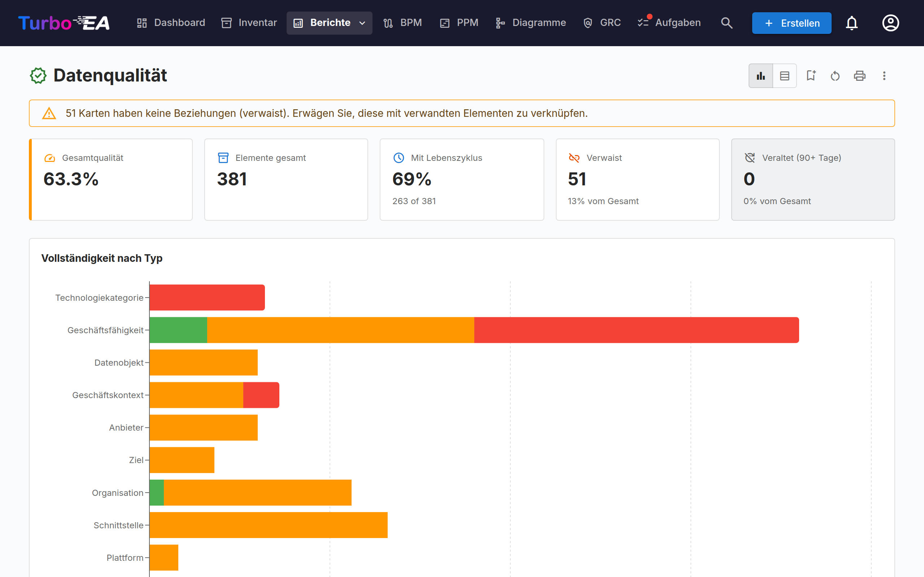Screen dimensions: 924x577
Task: Switch to chart view toggle
Action: pyautogui.click(x=760, y=76)
